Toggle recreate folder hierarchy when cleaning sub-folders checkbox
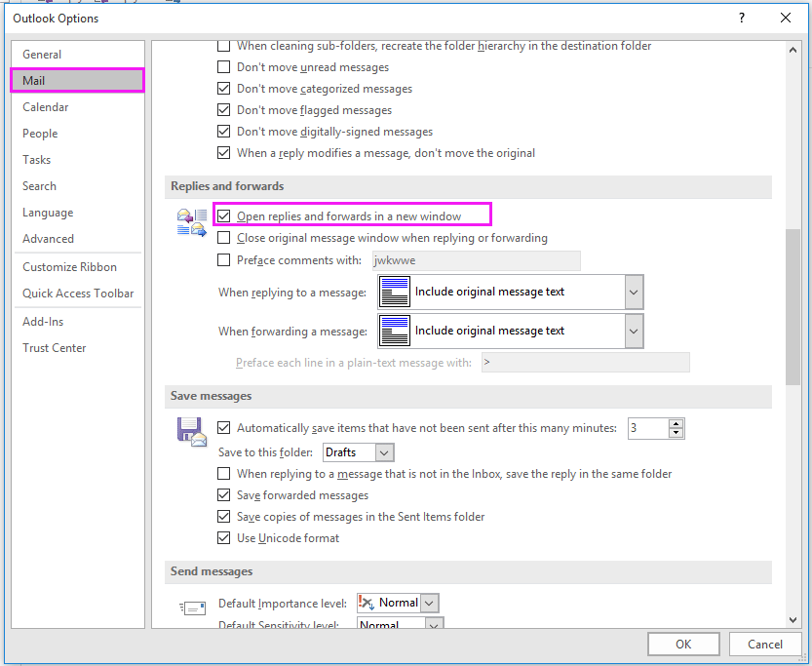 point(224,46)
